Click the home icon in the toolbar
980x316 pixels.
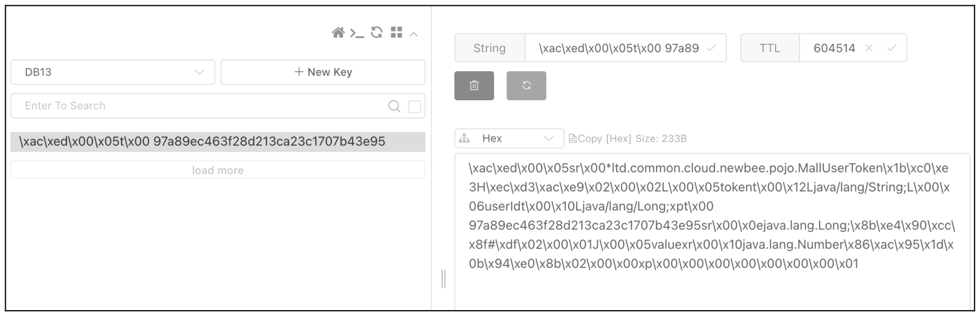pos(338,33)
